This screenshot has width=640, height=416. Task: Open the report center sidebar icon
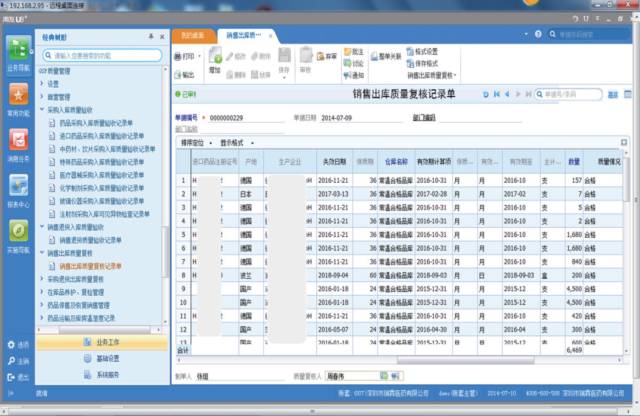tap(18, 185)
